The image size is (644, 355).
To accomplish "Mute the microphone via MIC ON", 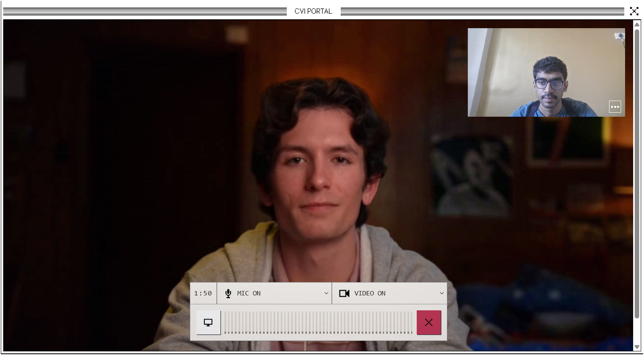I will tap(243, 293).
